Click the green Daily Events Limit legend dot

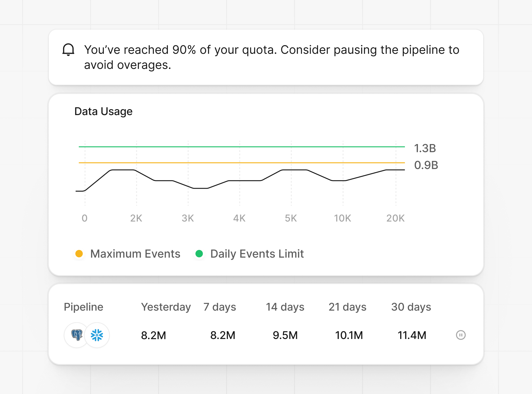click(x=199, y=254)
